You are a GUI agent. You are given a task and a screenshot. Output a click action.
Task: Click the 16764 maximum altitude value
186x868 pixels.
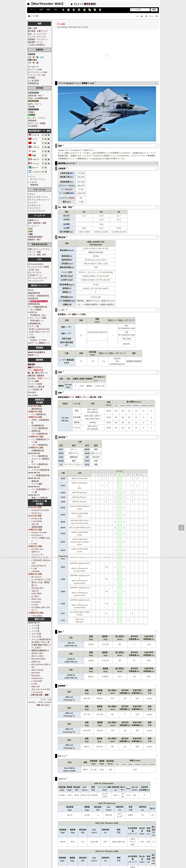pyautogui.click(x=96, y=256)
